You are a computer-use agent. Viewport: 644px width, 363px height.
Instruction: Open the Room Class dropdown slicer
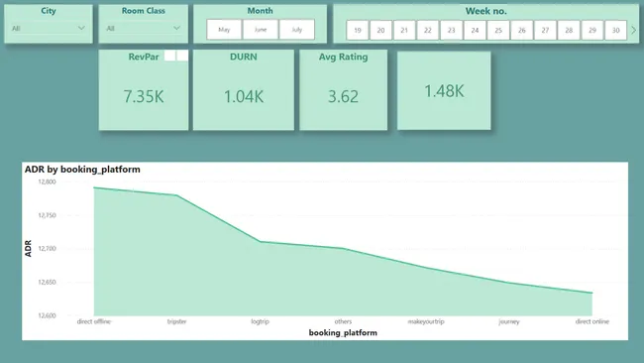click(143, 29)
